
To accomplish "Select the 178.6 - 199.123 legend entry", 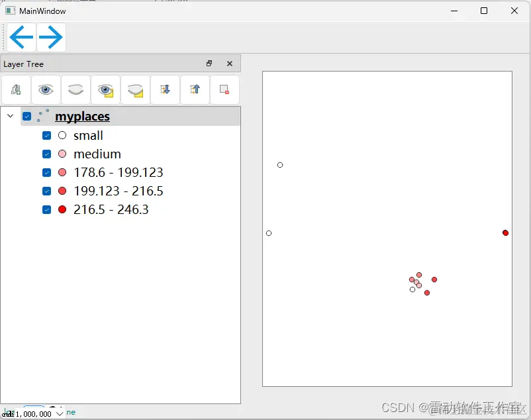I will tap(119, 173).
